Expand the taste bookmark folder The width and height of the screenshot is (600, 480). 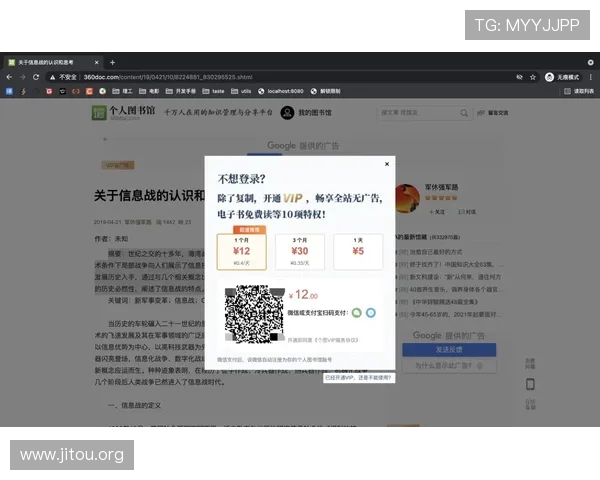pos(213,91)
